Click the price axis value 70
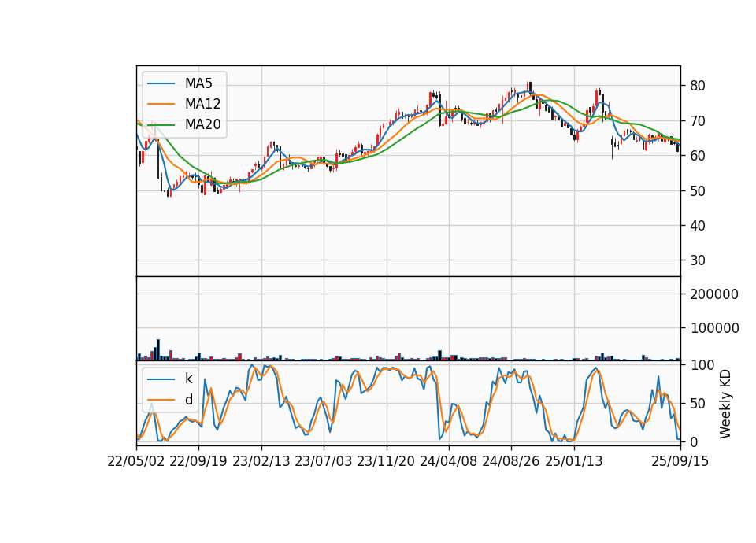The height and width of the screenshot is (543, 756). coord(698,121)
